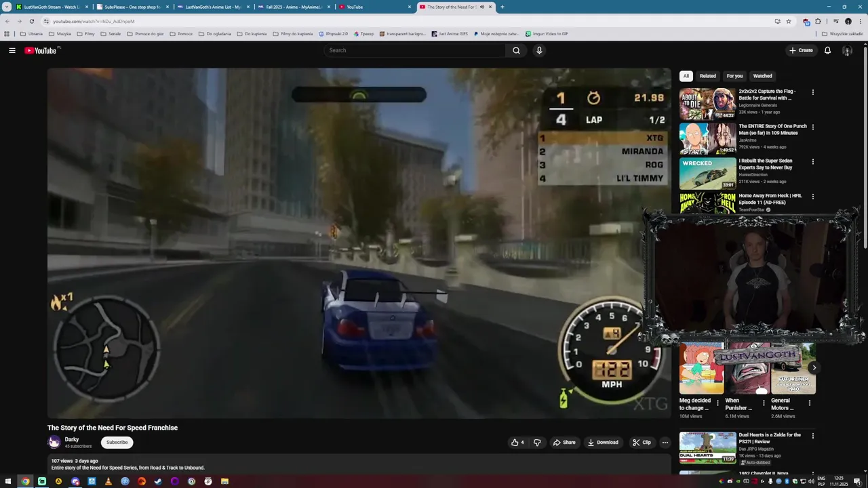Click the YouTube search field
The height and width of the screenshot is (488, 868).
click(x=414, y=50)
